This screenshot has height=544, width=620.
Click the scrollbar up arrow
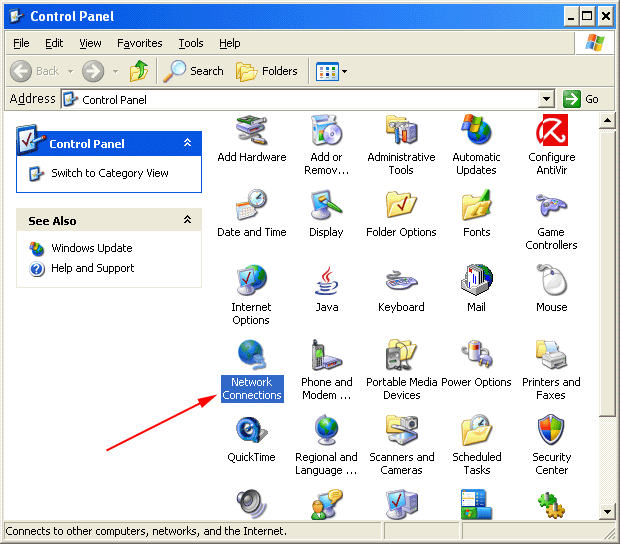tap(607, 121)
